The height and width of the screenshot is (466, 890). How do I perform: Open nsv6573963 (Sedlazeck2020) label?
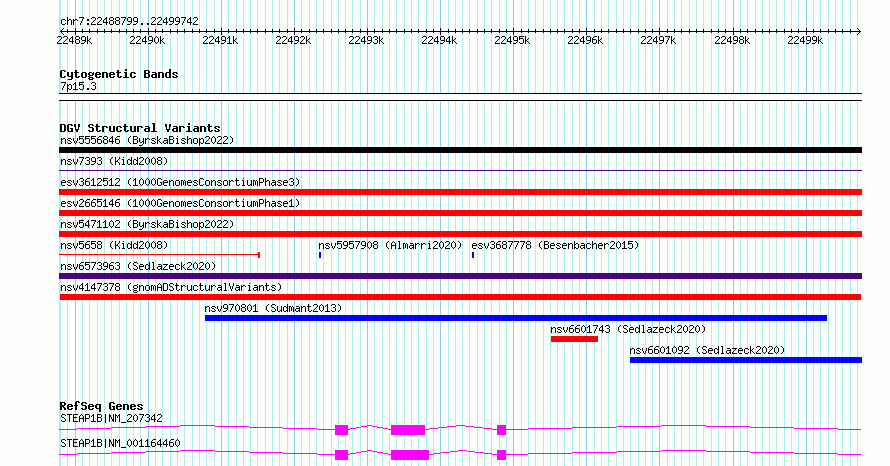point(138,266)
